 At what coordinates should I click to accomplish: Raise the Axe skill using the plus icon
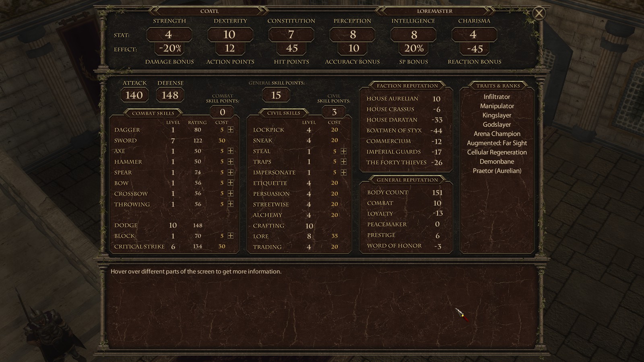click(231, 151)
